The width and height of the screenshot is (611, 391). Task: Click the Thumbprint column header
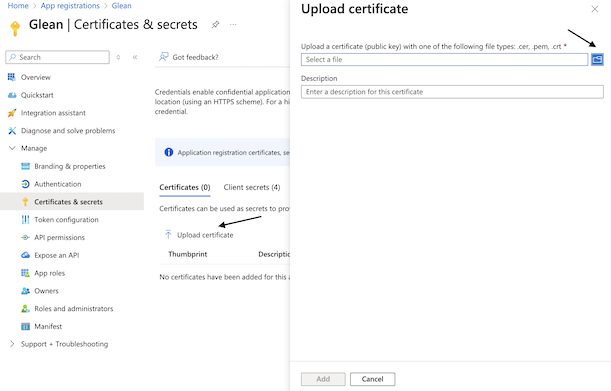[187, 254]
